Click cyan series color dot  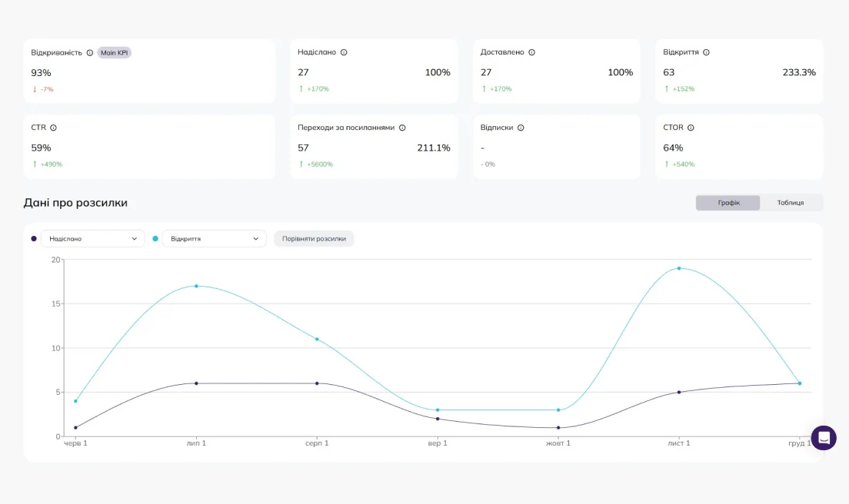click(155, 238)
